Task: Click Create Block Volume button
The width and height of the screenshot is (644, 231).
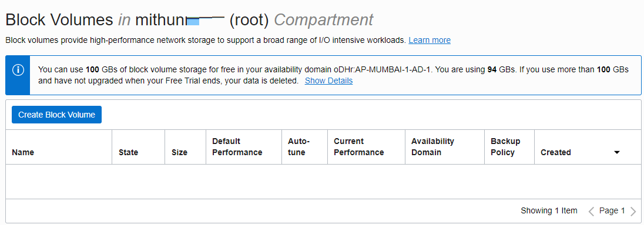Action: [56, 115]
